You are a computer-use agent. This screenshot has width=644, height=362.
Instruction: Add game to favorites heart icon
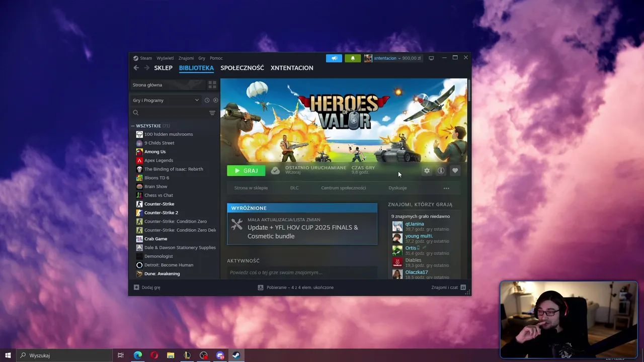[455, 170]
